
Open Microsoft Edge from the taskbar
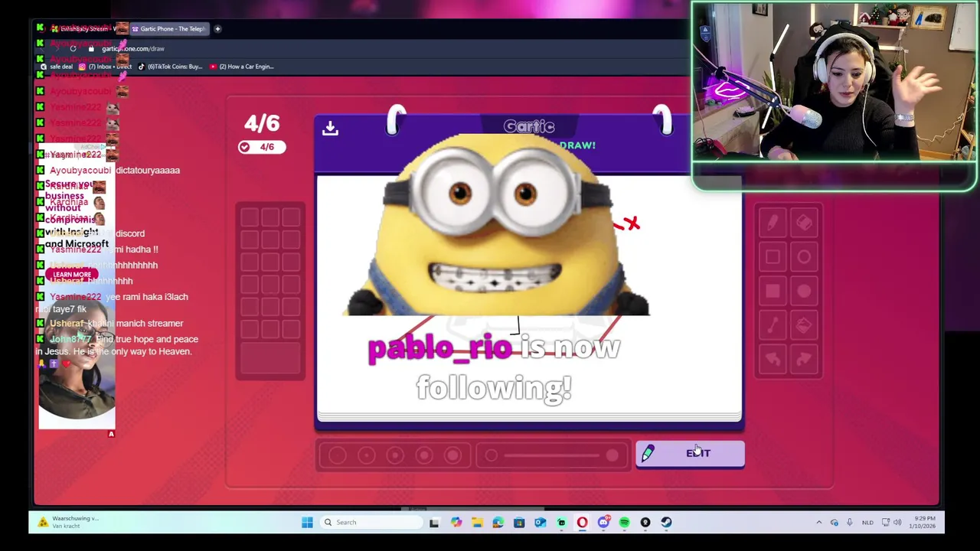pos(498,522)
